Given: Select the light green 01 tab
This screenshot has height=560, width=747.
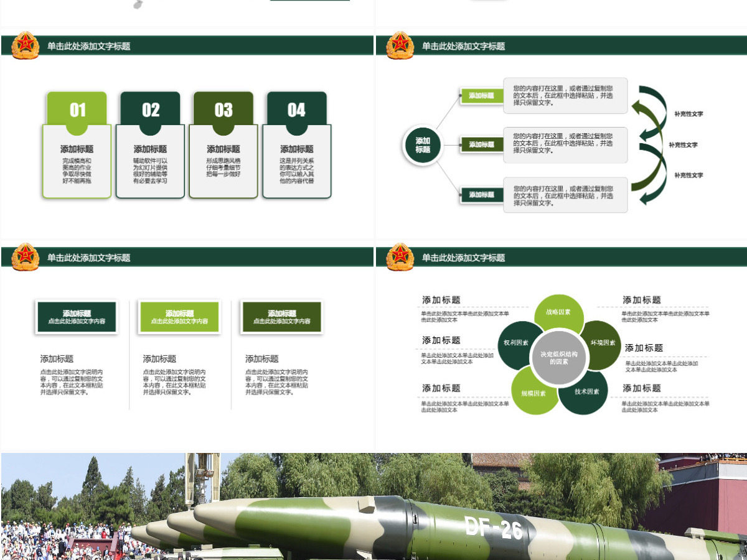Looking at the screenshot, I should pos(77,111).
